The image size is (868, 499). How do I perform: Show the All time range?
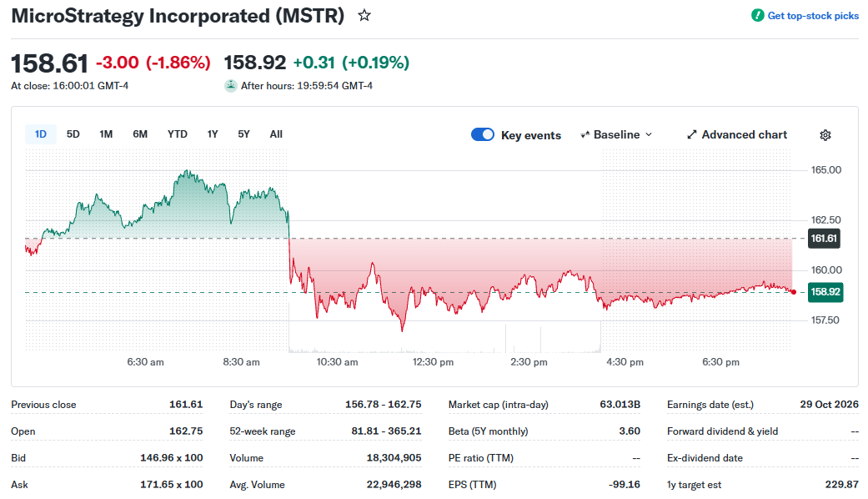pyautogui.click(x=276, y=134)
